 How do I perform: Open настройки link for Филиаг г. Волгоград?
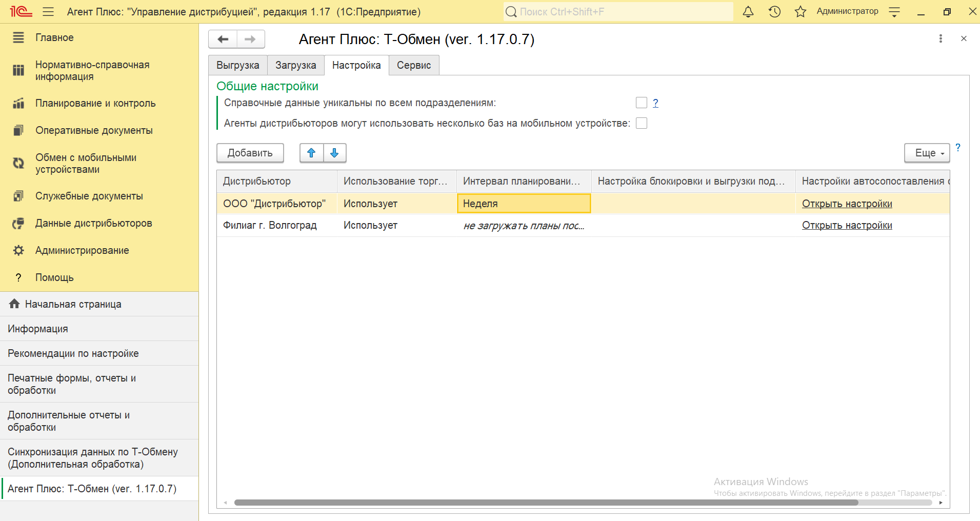click(847, 225)
